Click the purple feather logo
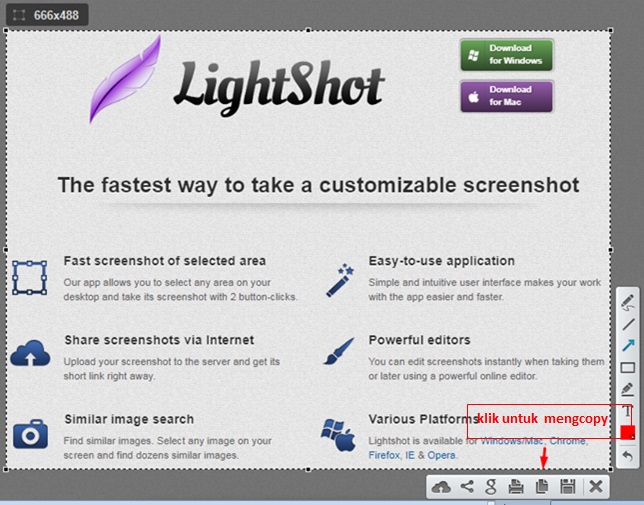 click(x=125, y=79)
